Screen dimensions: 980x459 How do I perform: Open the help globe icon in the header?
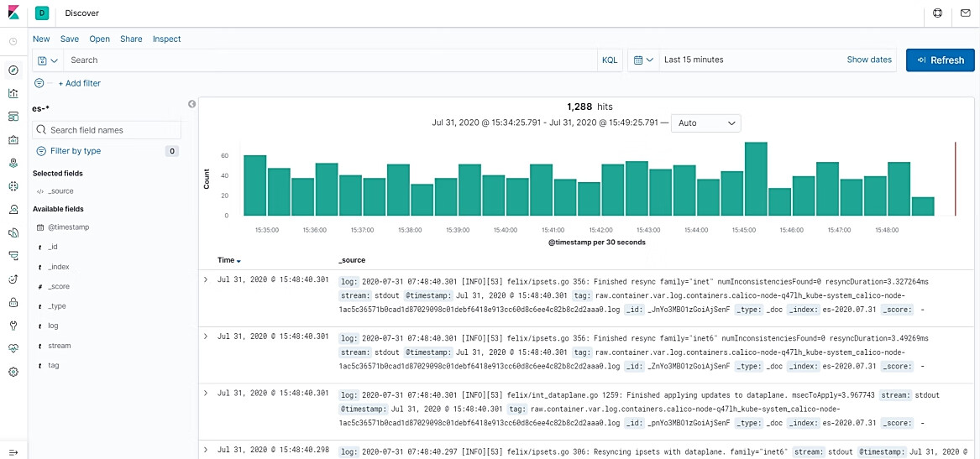click(x=938, y=13)
